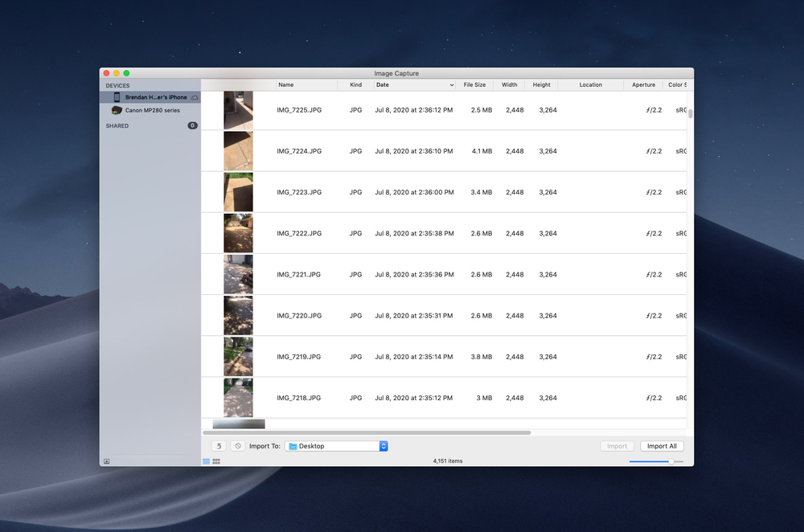
Task: Click date Jul 8, 2020 at 2:36:12 PM
Action: point(414,110)
